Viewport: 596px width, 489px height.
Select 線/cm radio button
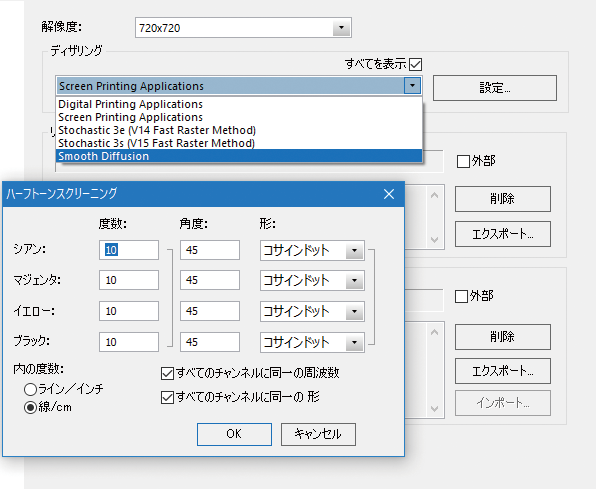click(x=30, y=408)
